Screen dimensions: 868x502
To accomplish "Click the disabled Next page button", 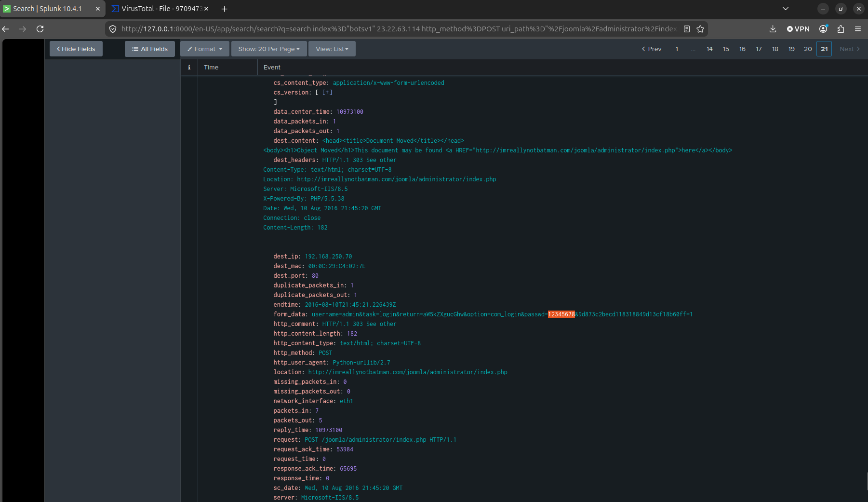I will tap(849, 49).
